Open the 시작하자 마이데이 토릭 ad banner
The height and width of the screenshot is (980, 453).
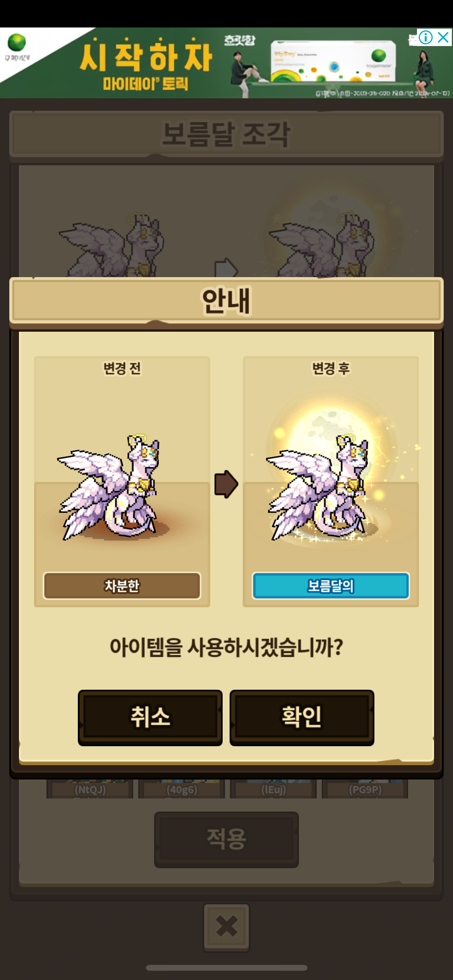tap(226, 63)
